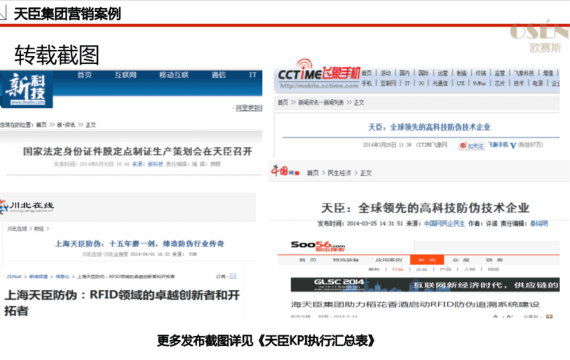
Task: Open the 应用案例 tab on Soo56
Action: 389,260
